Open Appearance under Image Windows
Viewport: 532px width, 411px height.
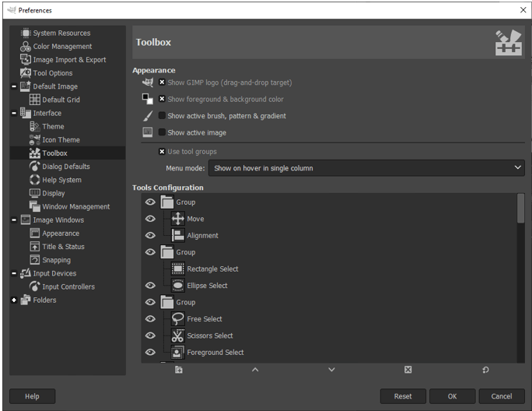click(x=61, y=234)
